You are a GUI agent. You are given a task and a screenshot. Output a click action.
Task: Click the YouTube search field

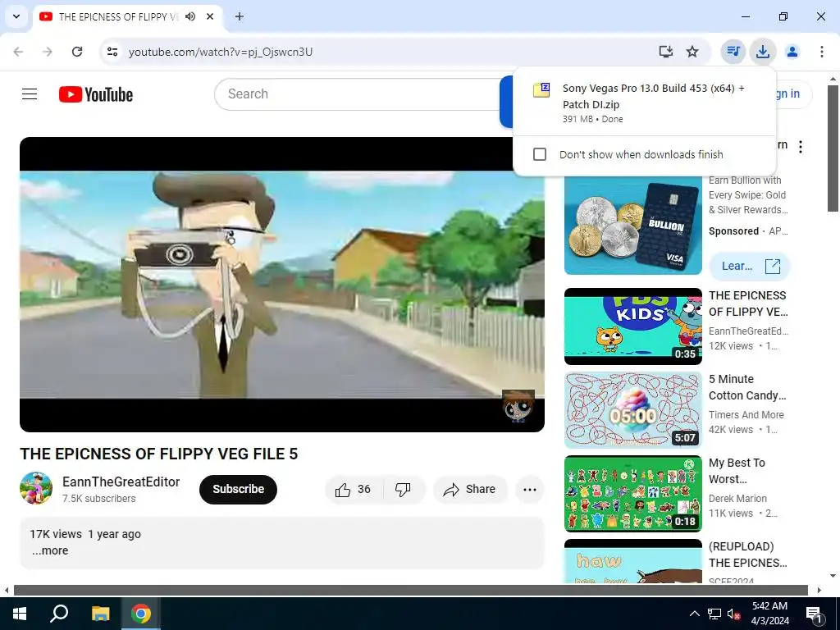[x=356, y=94]
